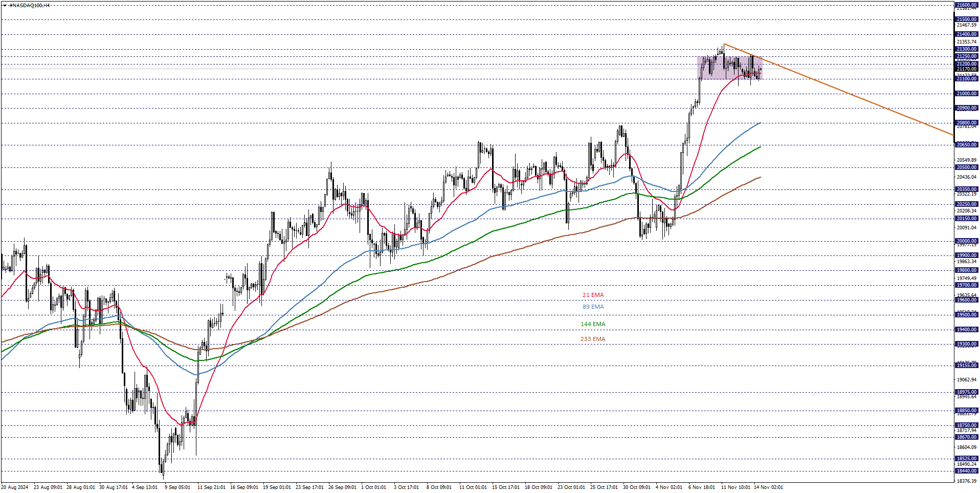Viewport: 980px width, 493px height.
Task: Click the 23 Sep 17:01 time label
Action: click(310, 487)
